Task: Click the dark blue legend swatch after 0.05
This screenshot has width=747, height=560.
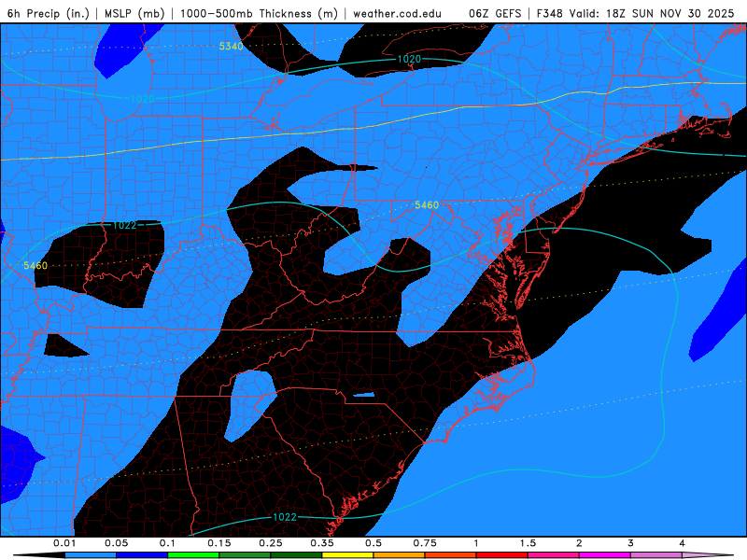Action: click(142, 555)
